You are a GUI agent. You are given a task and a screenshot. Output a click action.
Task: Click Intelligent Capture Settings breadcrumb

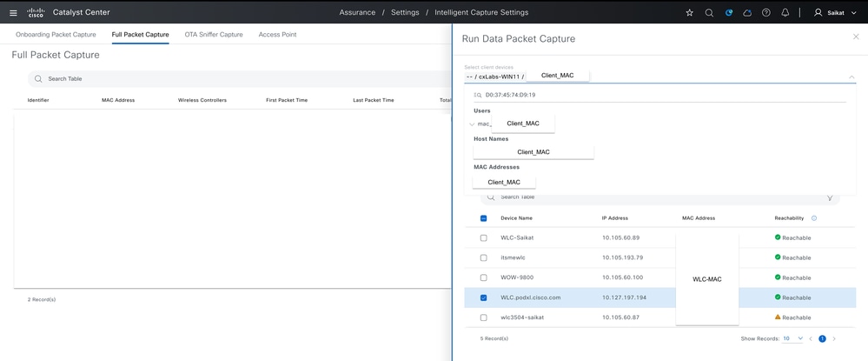pyautogui.click(x=481, y=12)
